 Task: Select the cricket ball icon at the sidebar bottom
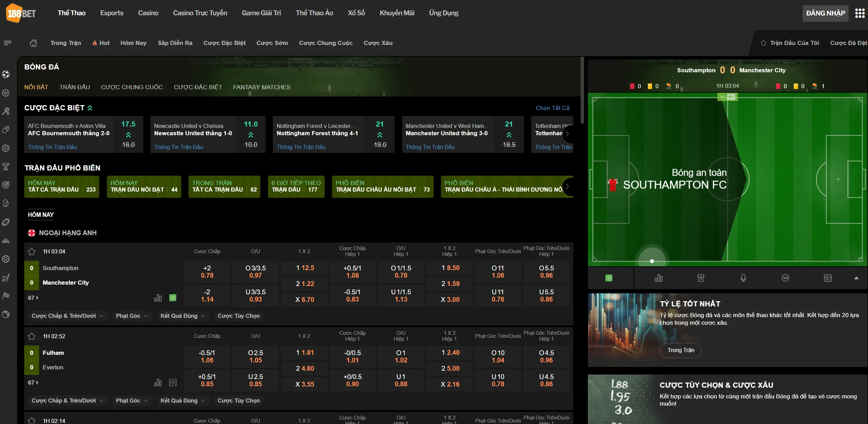6,314
